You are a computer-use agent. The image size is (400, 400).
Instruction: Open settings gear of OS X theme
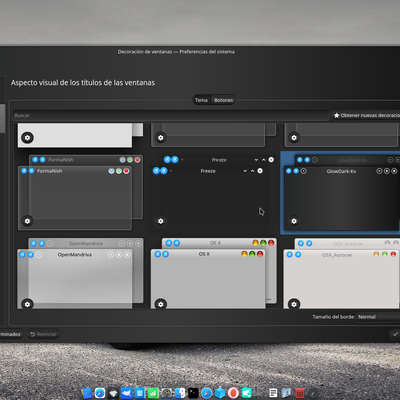click(161, 304)
